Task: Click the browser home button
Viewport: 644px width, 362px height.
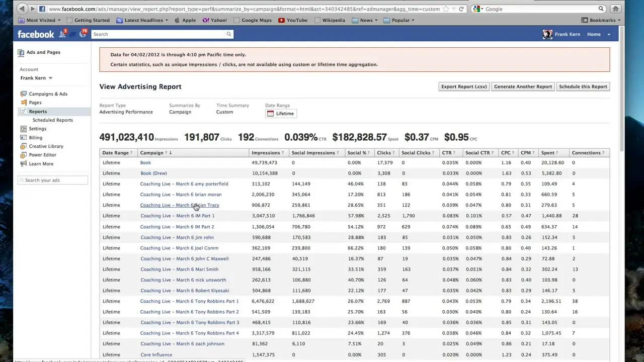Action: click(x=615, y=9)
